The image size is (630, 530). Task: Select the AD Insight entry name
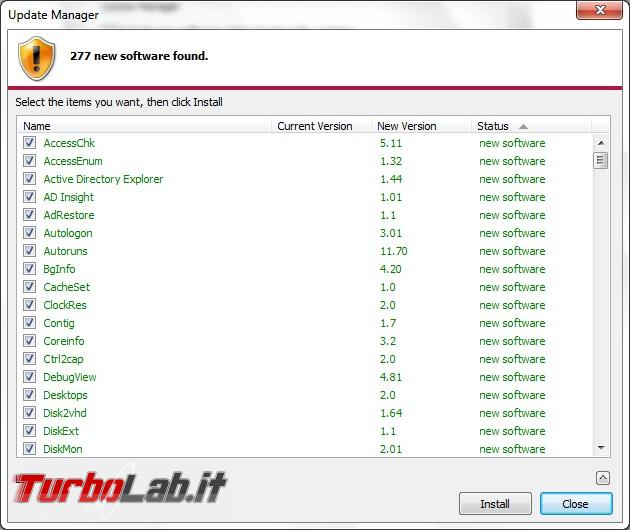tap(69, 197)
